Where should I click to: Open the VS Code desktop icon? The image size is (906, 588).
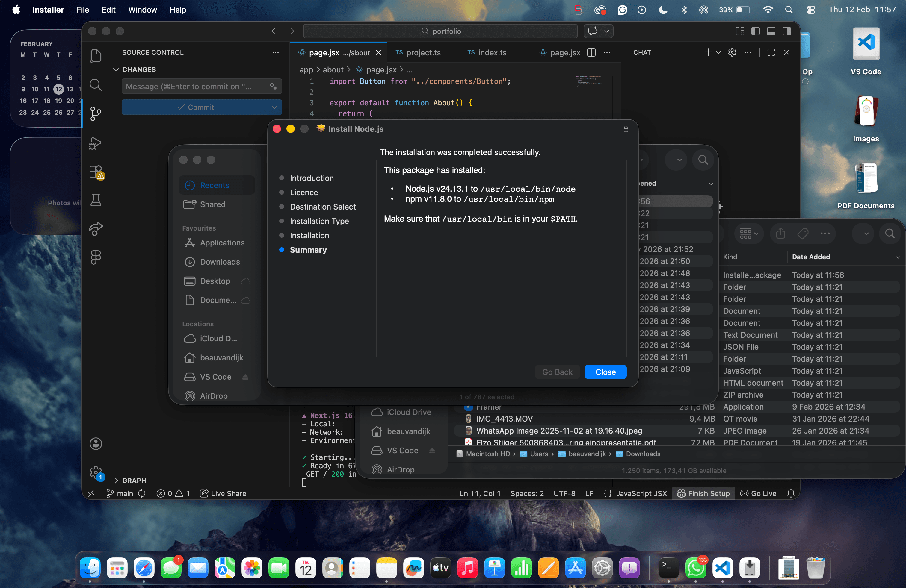[x=866, y=52]
